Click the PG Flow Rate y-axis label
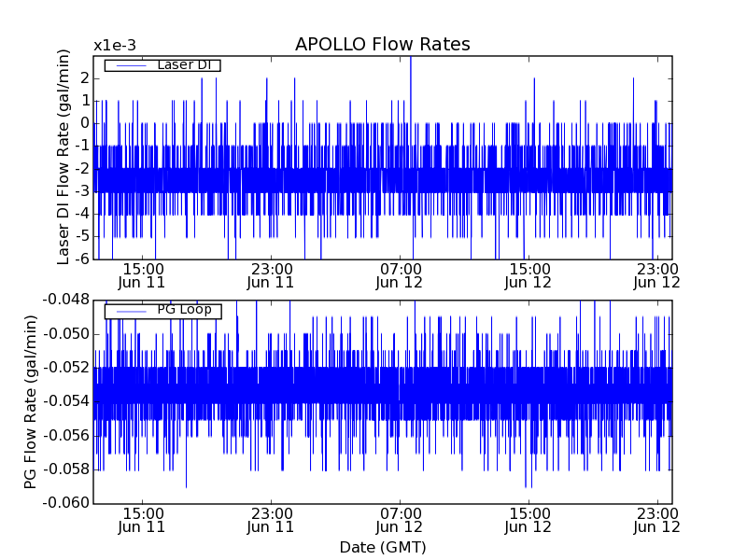The width and height of the screenshot is (747, 560). pos(30,401)
